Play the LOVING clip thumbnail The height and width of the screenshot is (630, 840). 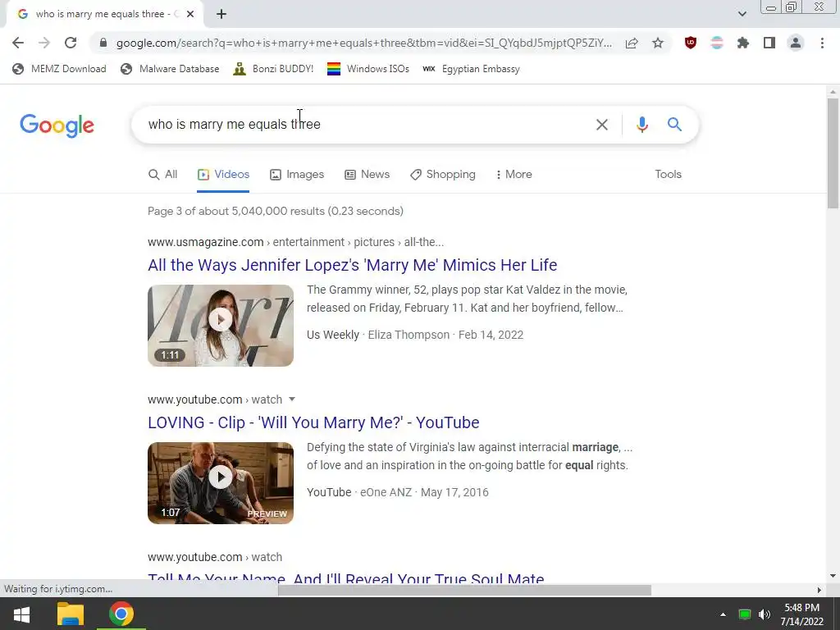[x=221, y=482]
